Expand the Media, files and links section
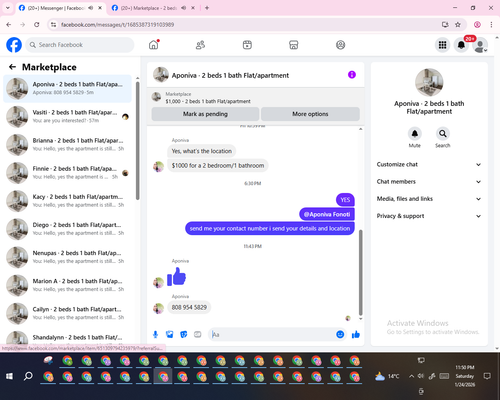500x400 pixels. 429,199
